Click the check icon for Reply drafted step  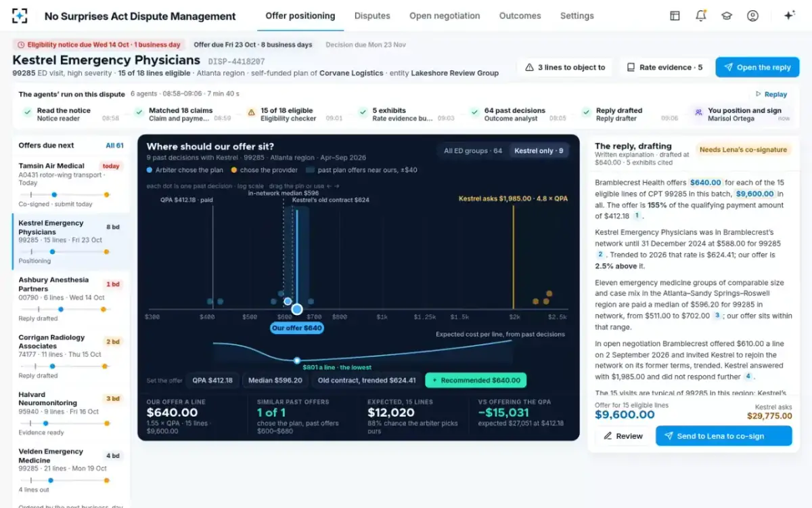pyautogui.click(x=586, y=114)
